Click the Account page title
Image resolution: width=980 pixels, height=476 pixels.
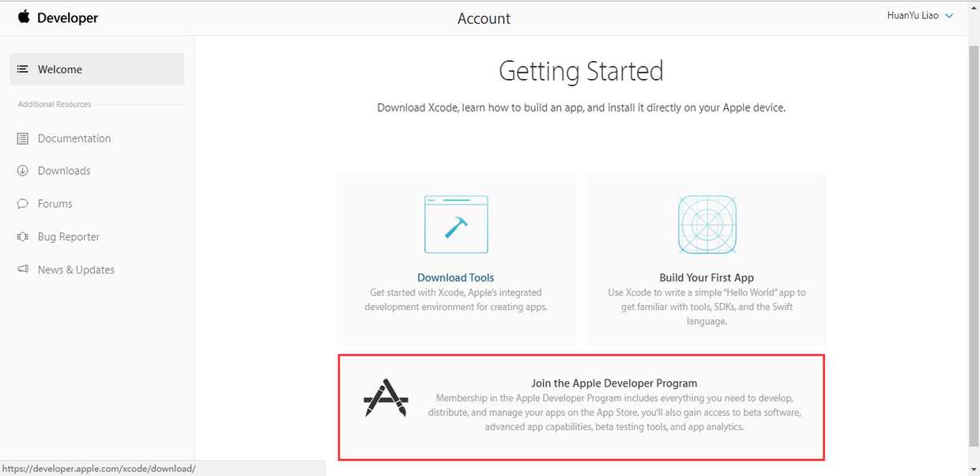[x=484, y=18]
